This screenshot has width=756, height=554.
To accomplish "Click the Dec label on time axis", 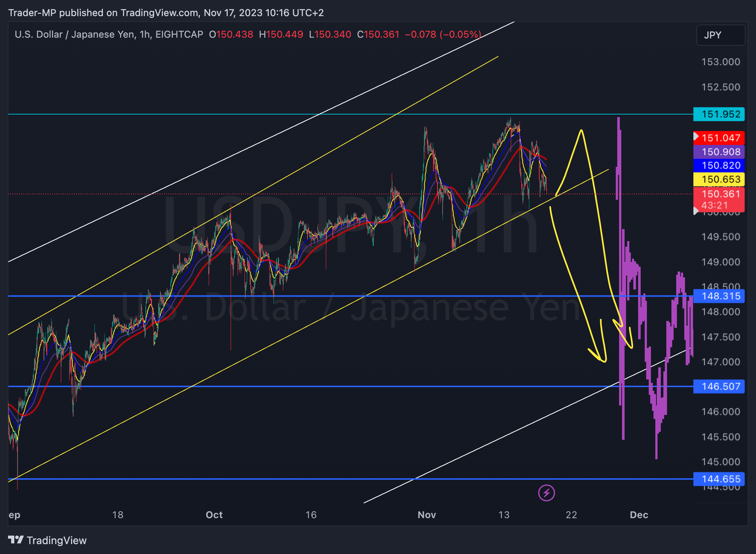I will pyautogui.click(x=639, y=515).
